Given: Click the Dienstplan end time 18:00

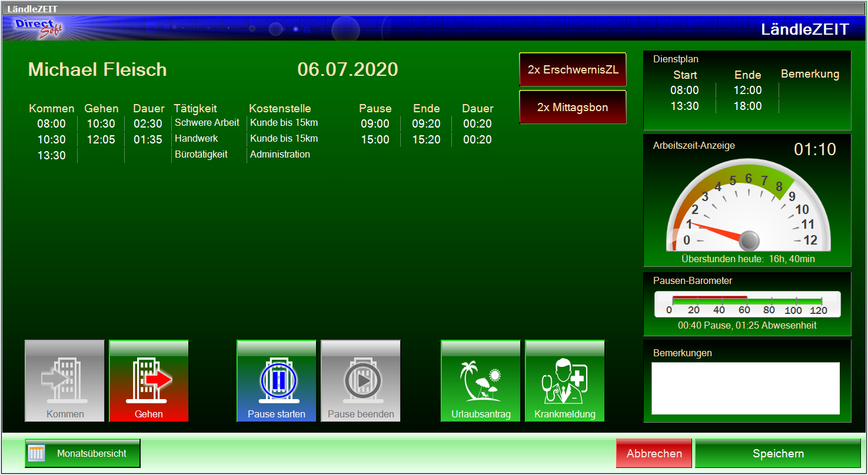Looking at the screenshot, I should coord(748,106).
